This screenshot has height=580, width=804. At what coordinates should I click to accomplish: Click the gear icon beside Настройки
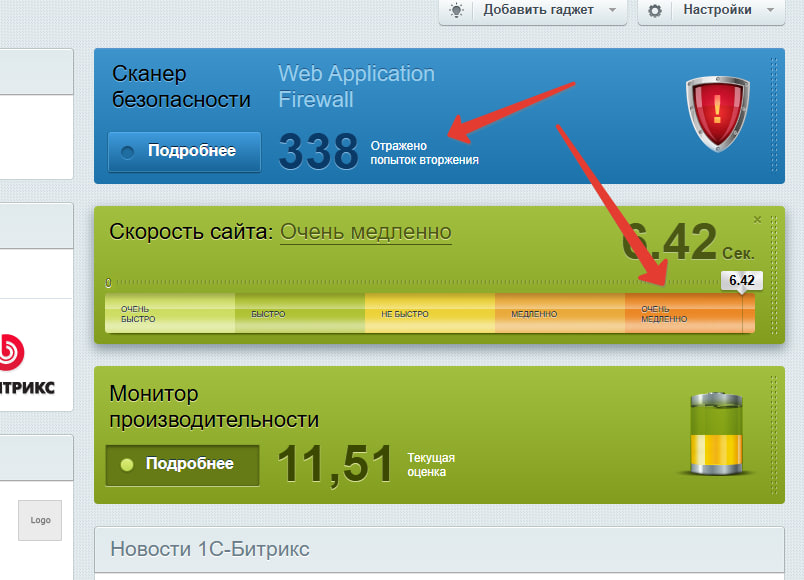655,10
